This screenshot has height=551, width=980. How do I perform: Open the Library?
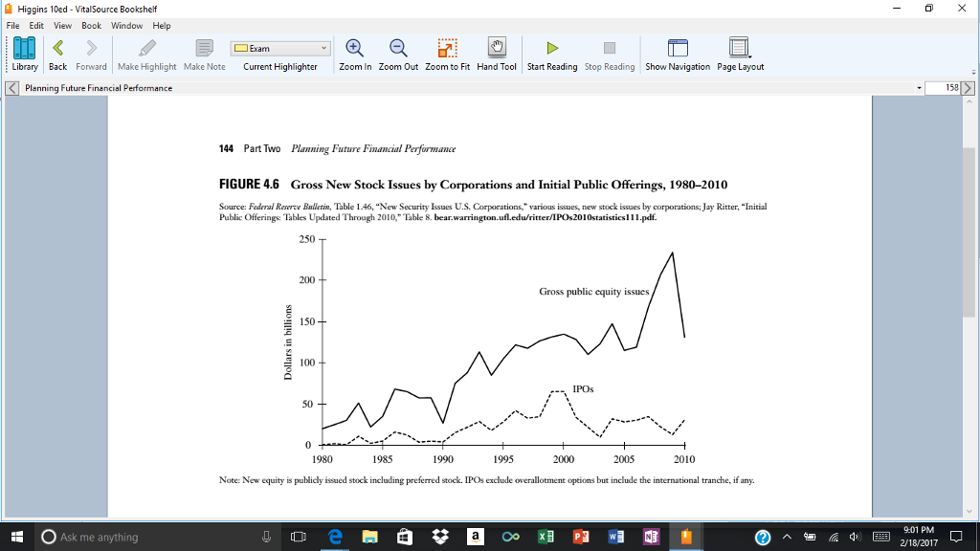pyautogui.click(x=21, y=53)
